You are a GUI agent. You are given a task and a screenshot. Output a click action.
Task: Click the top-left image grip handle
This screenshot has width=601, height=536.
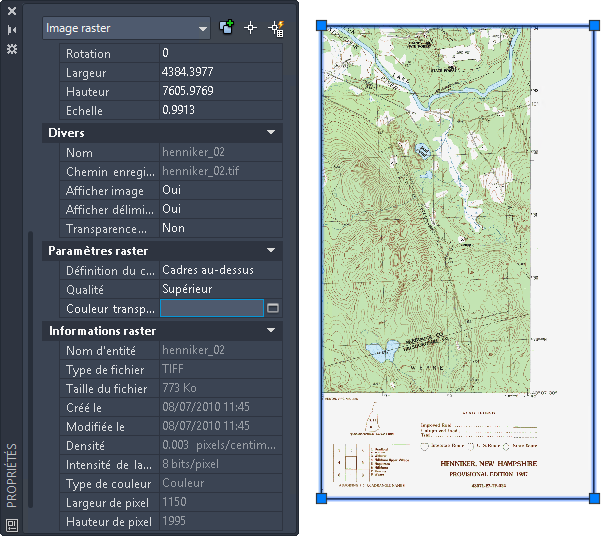[322, 26]
